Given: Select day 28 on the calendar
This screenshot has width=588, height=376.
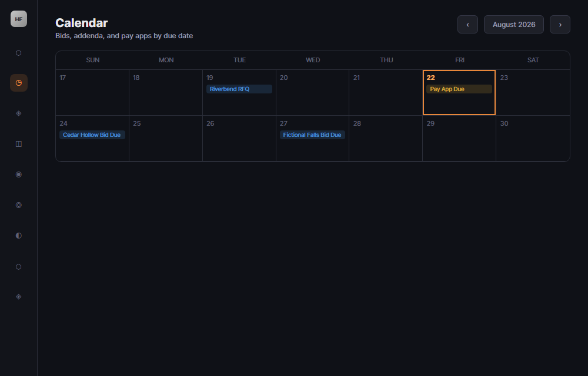Looking at the screenshot, I should coord(386,138).
